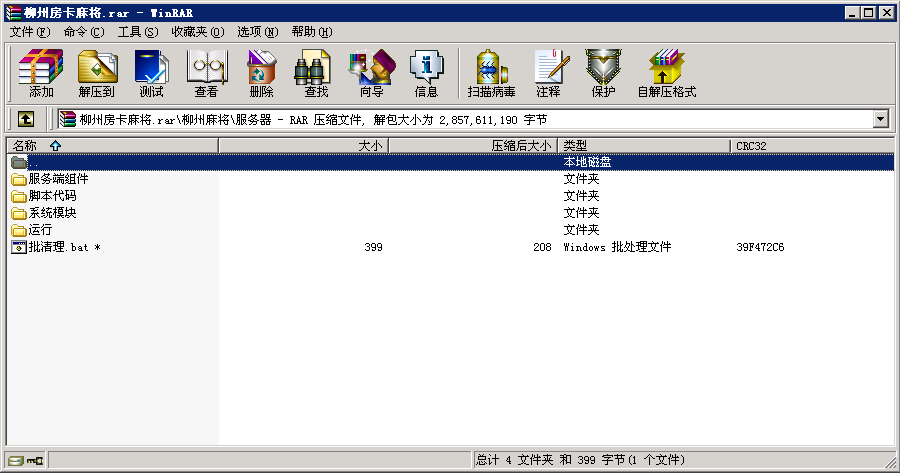900x473 pixels.
Task: Click the 测试 (Test) toolbar icon
Action: coord(151,74)
